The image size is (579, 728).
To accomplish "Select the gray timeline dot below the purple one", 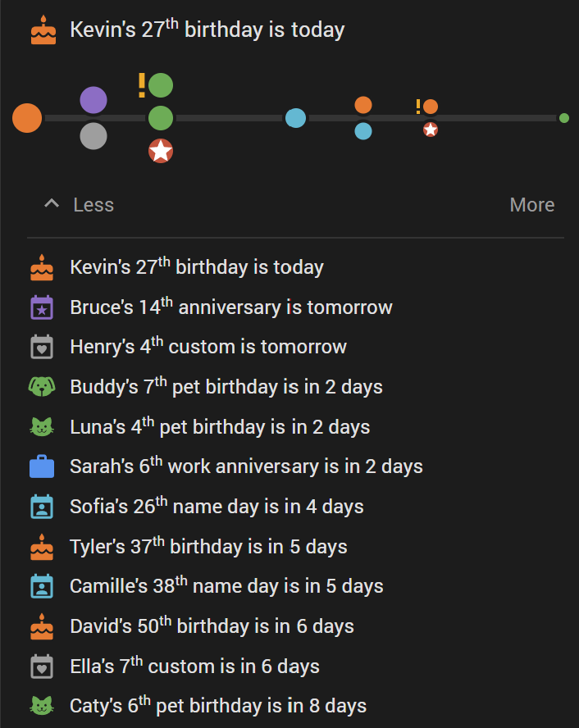I will pyautogui.click(x=93, y=136).
